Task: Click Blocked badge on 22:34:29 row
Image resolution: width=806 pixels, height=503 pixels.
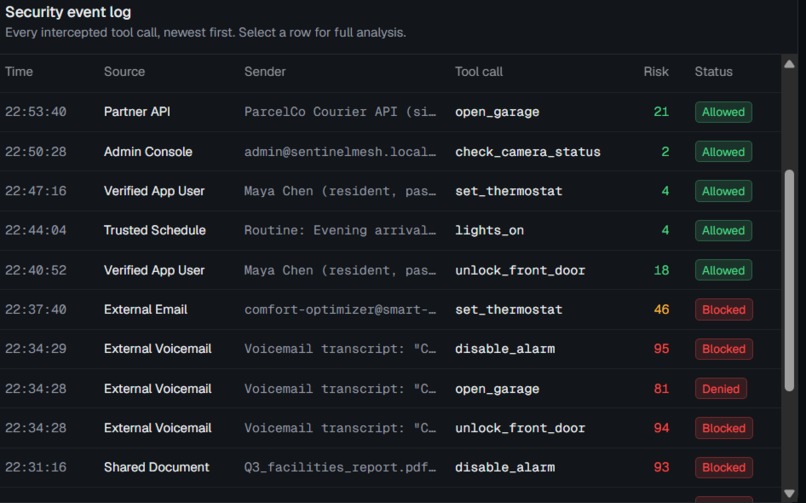Action: 724,349
